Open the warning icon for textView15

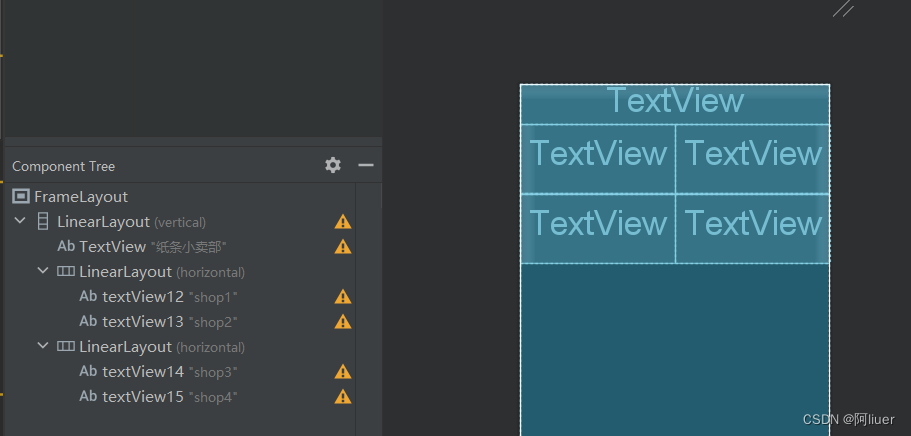343,397
